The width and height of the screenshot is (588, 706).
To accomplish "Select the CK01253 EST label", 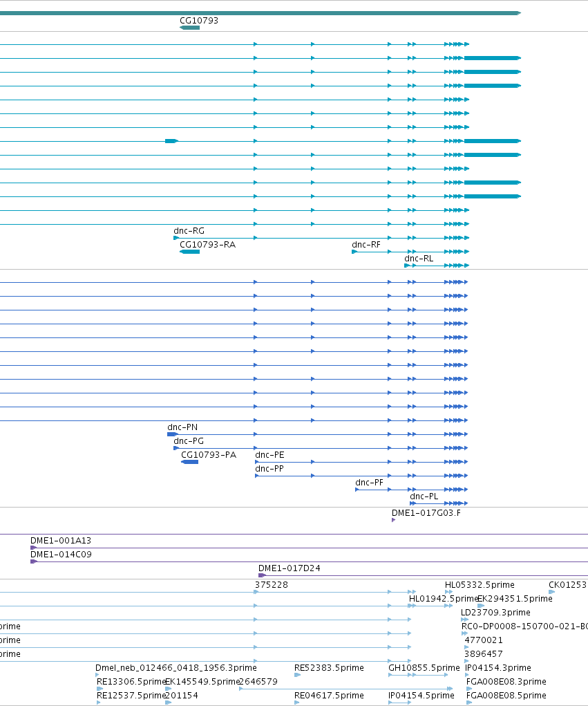I will [x=568, y=585].
